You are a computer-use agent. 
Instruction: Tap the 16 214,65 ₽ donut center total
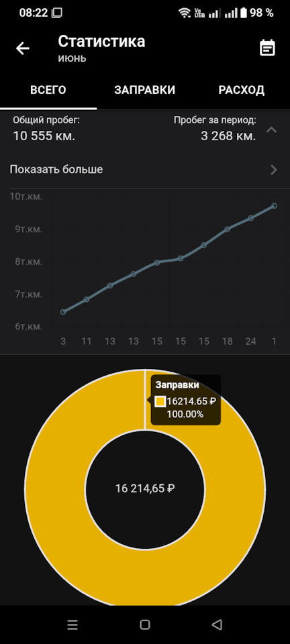pyautogui.click(x=145, y=489)
